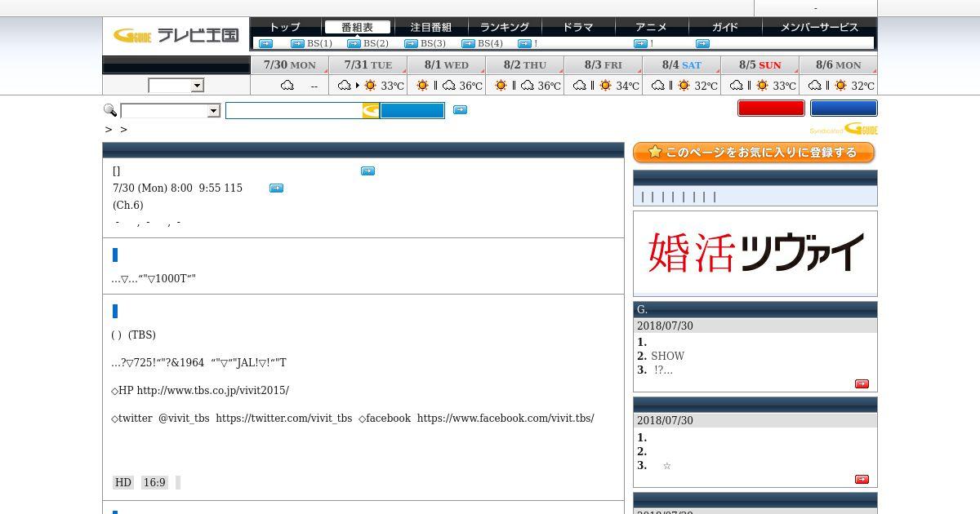The image size is (980, 514).
Task: Click the https://twitter.com/vivit_tbs text
Action: click(x=283, y=418)
